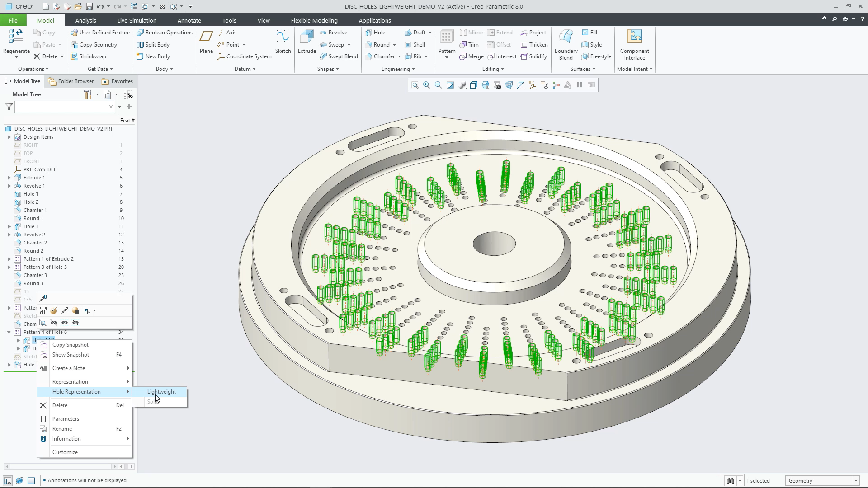Image resolution: width=868 pixels, height=488 pixels.
Task: Click the Revolve tool
Action: tap(334, 33)
